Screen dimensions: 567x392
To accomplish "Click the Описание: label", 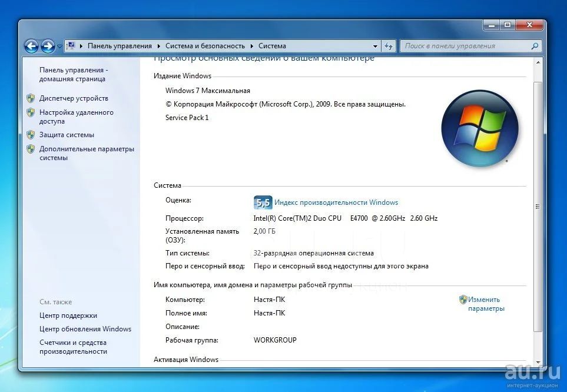I will point(183,327).
